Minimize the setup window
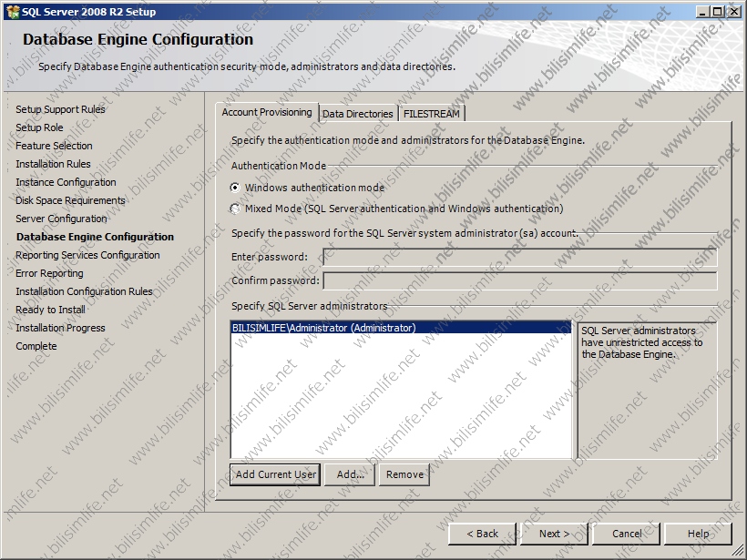Screen dimensions: 747x560 (x=703, y=12)
